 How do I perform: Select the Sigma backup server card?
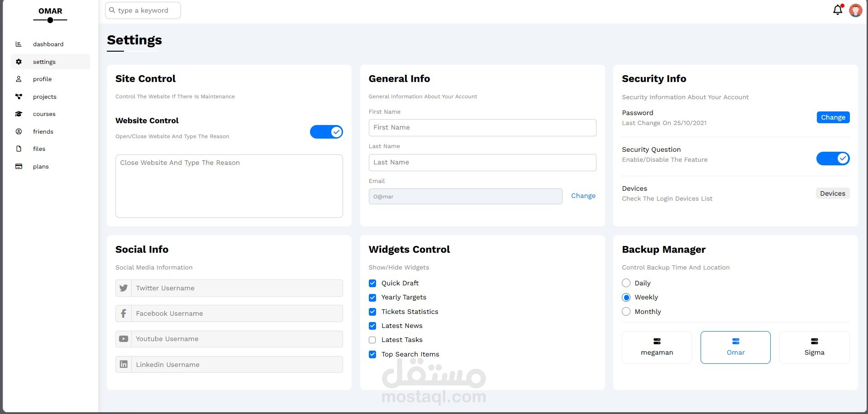tap(815, 347)
